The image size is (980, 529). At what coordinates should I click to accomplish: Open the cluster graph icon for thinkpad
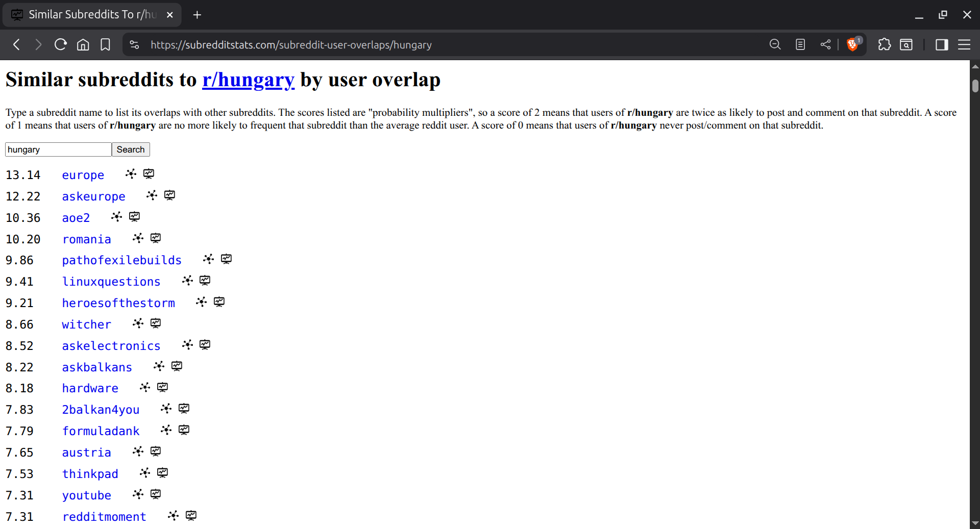pyautogui.click(x=145, y=473)
